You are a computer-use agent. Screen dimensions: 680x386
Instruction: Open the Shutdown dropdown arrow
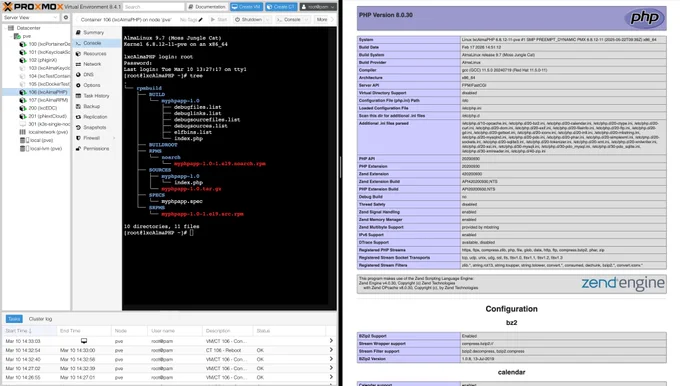tap(268, 20)
